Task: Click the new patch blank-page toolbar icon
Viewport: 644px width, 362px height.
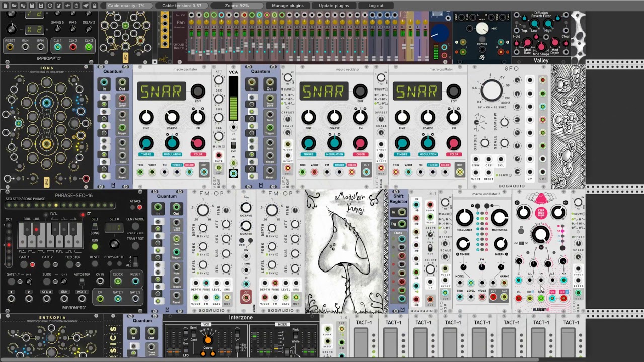Action: pos(5,6)
